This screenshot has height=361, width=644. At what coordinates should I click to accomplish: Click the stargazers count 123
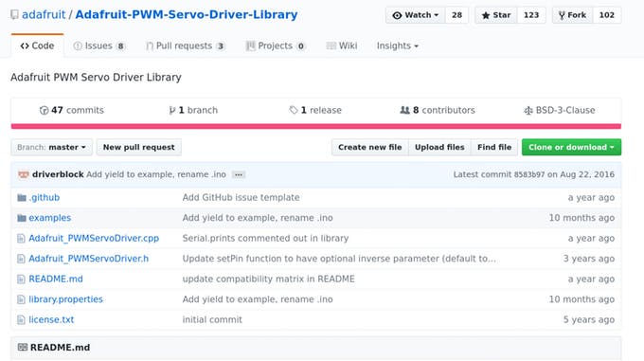click(531, 15)
